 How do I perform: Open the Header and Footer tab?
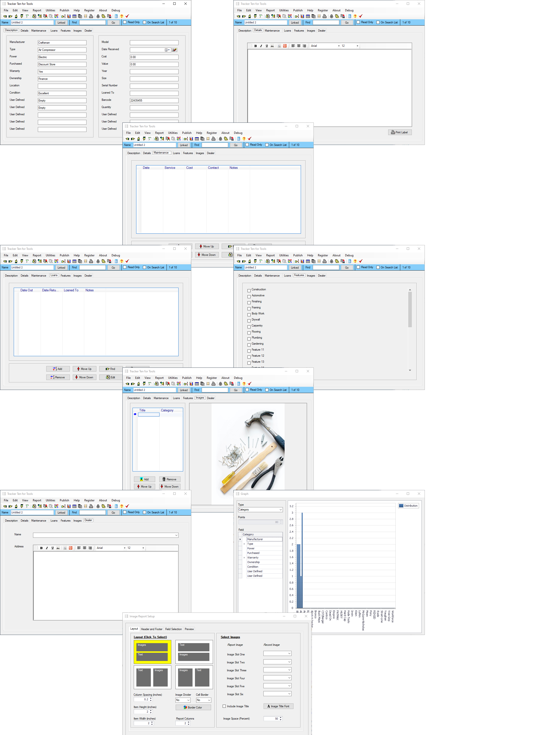[152, 629]
